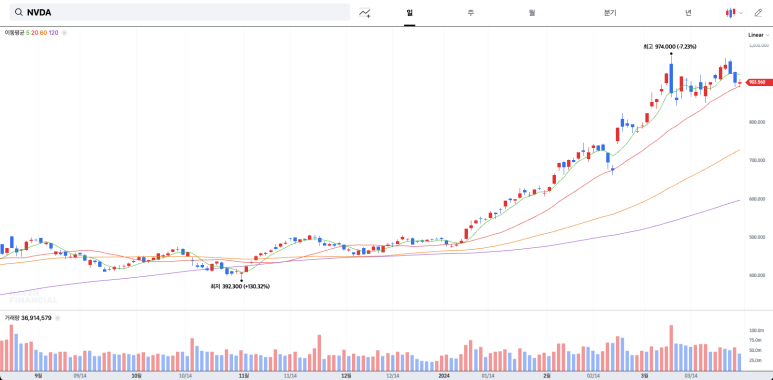Switch to the 일 daily tab
This screenshot has width=773, height=380.
(410, 13)
